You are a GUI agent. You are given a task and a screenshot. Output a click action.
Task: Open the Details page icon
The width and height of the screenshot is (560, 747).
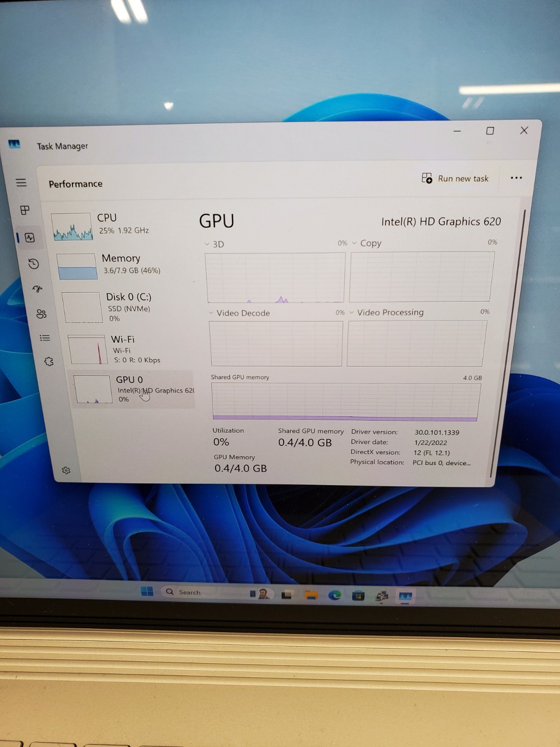coord(45,338)
